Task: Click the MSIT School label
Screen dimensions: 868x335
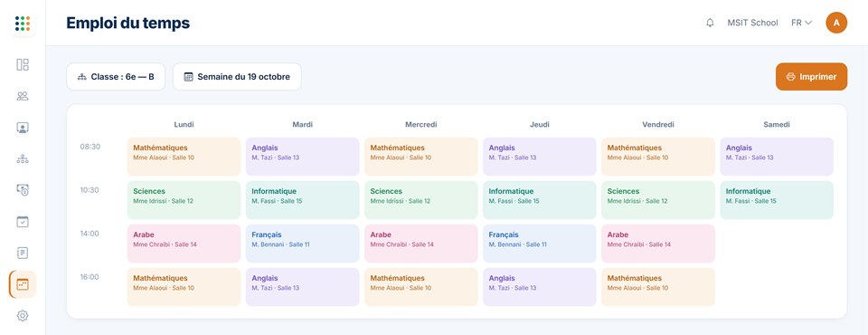Action: pyautogui.click(x=752, y=23)
